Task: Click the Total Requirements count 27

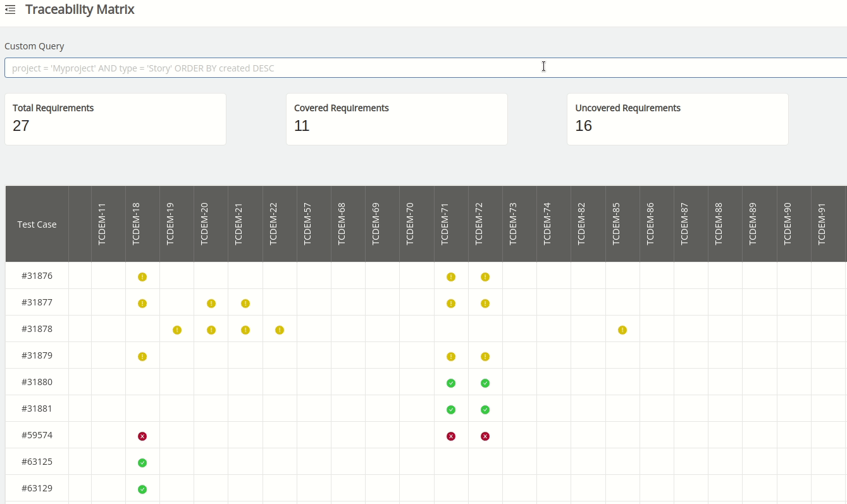Action: click(x=21, y=126)
